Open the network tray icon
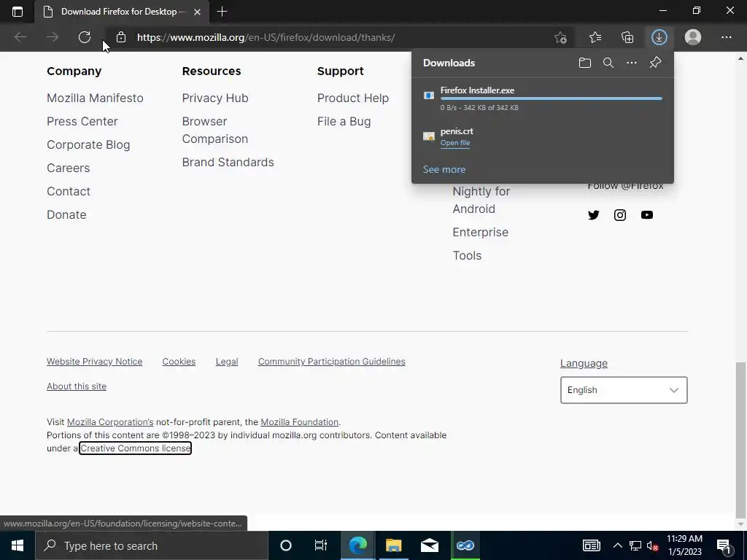Screen dimensions: 747x560 click(x=635, y=545)
